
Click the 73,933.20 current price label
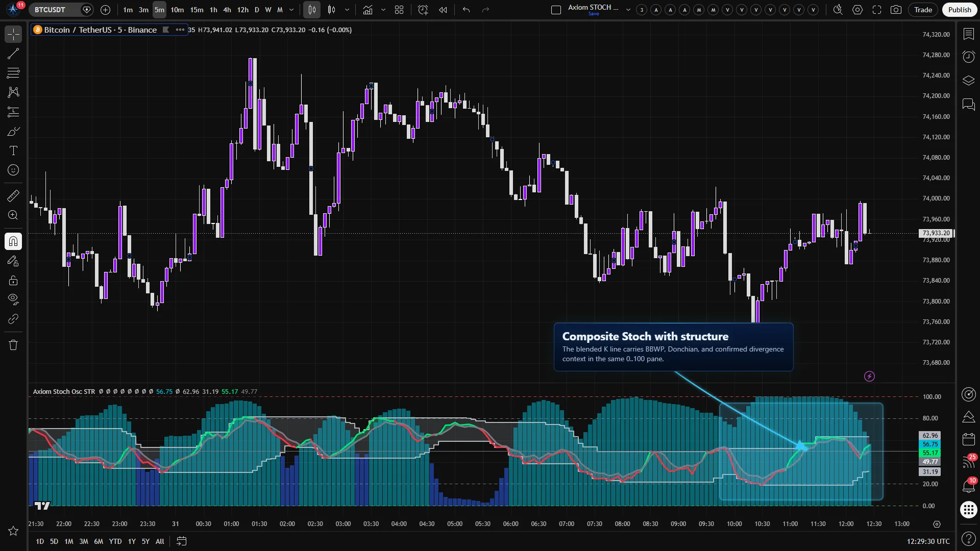point(936,233)
